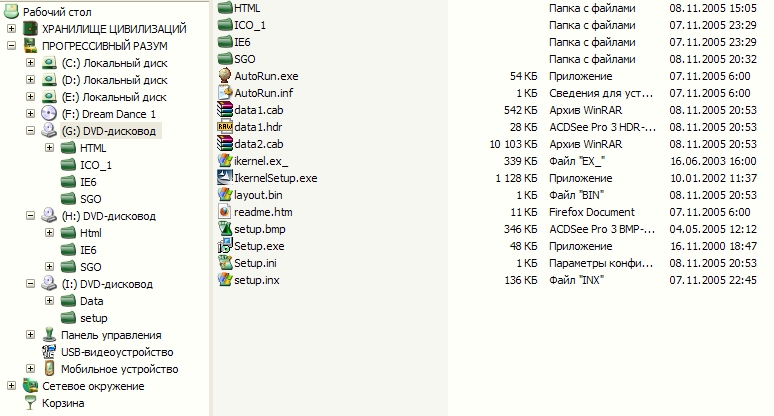Expand the Data folder under (I:) drive
The width and height of the screenshot is (774, 416).
[x=49, y=301]
